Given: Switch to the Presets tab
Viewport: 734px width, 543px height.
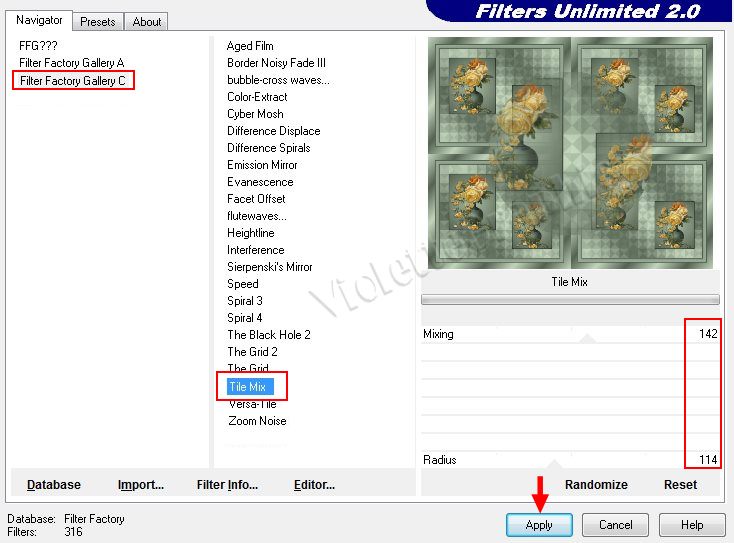Looking at the screenshot, I should (97, 21).
